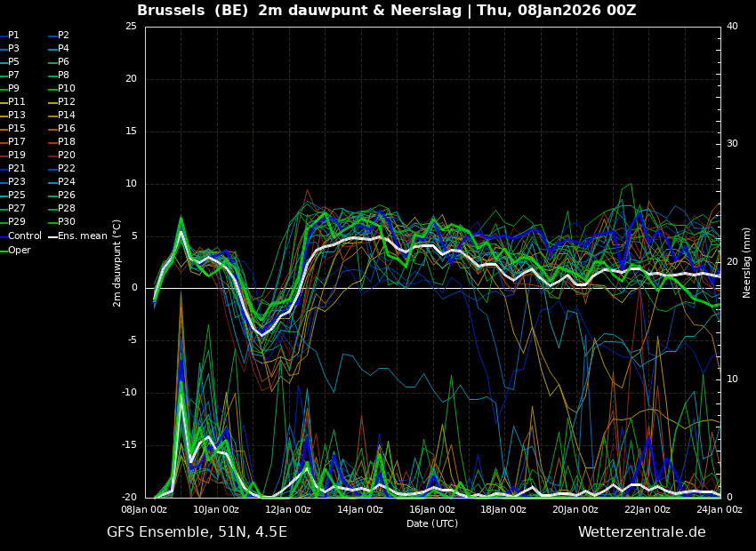Screen dimensions: 756x551
Task: Click the 'GFS Ensemble, 51N, 4.5E' caption
Action: pos(197,532)
